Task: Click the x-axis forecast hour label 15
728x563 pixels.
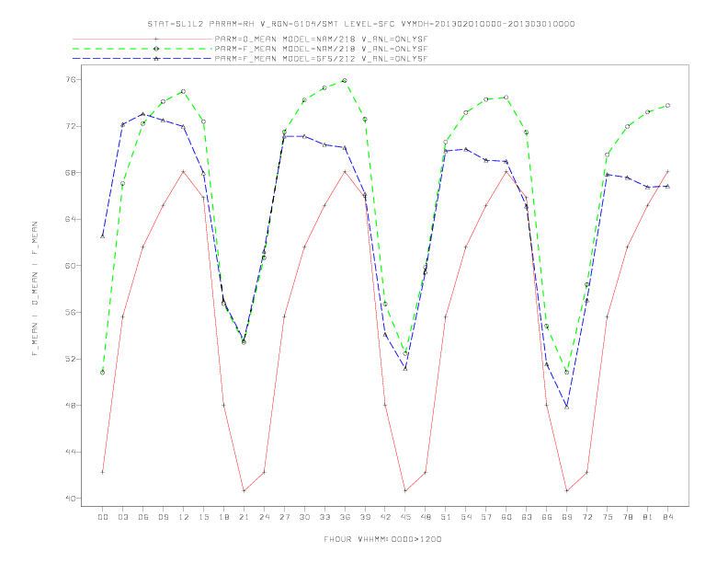Action: [203, 517]
